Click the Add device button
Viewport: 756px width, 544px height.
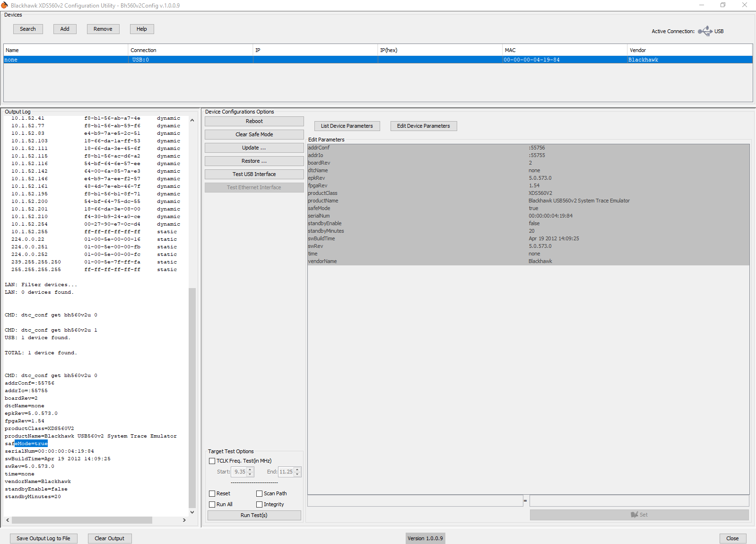65,29
